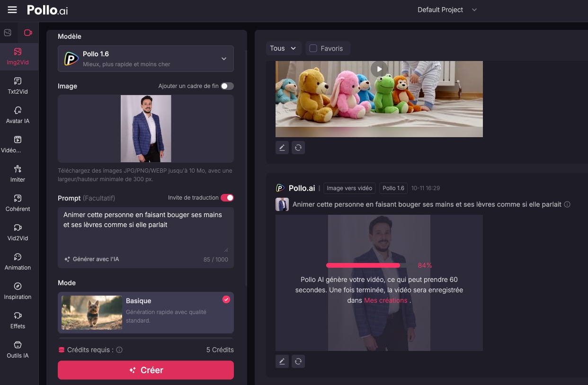This screenshot has width=588, height=385.
Task: Enable 'Ajouter un cadre de fin'
Action: pos(227,86)
